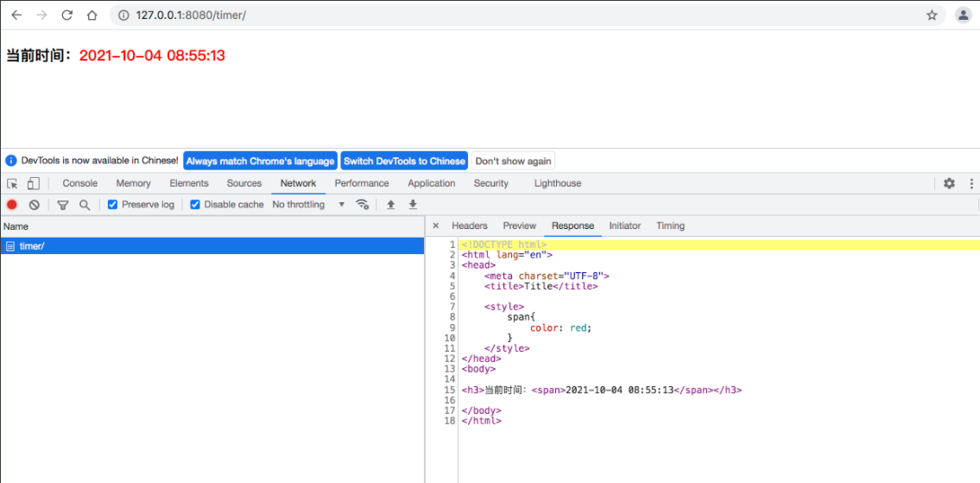Viewport: 980px width, 483px height.
Task: Open the Application tab
Action: [431, 183]
